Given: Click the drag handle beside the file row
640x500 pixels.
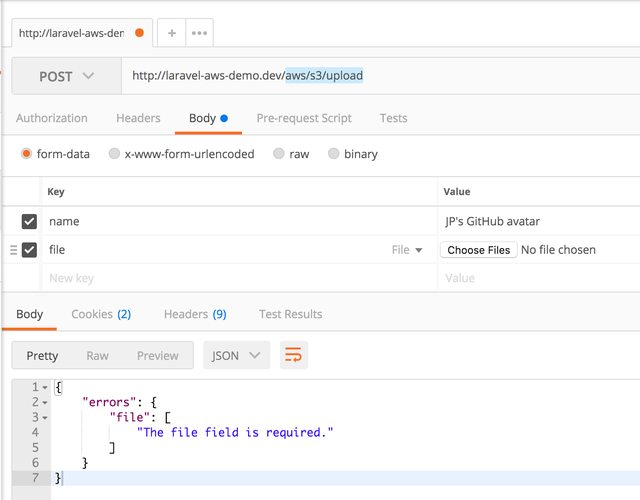Looking at the screenshot, I should [13, 250].
